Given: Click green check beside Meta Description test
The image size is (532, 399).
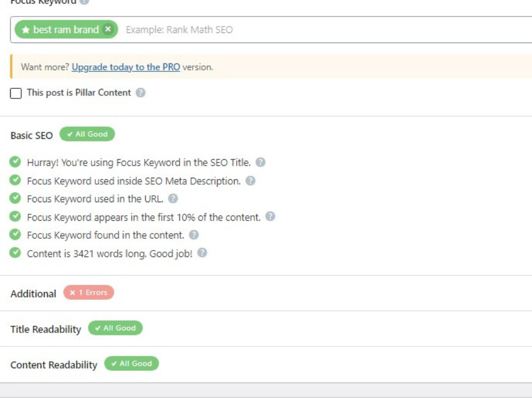Looking at the screenshot, I should [15, 180].
